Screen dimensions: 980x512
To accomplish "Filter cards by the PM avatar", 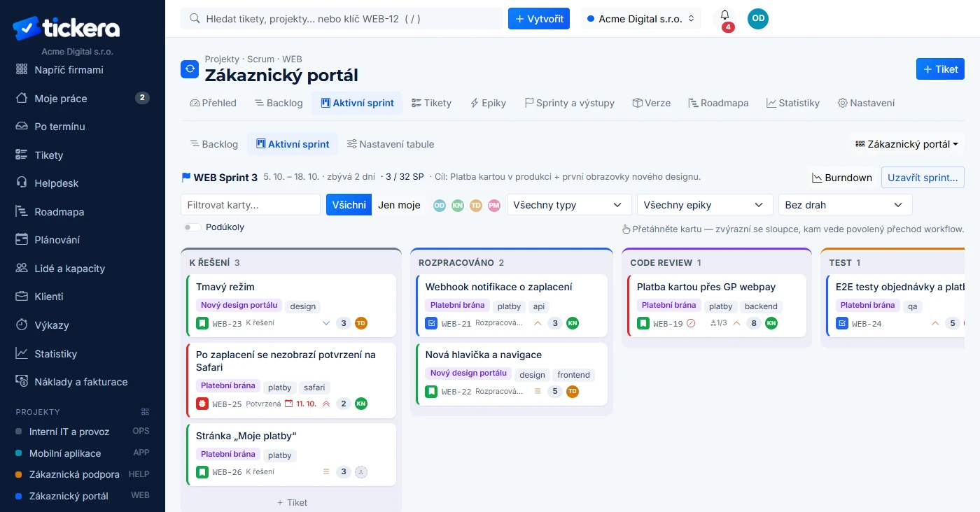I will click(x=494, y=205).
